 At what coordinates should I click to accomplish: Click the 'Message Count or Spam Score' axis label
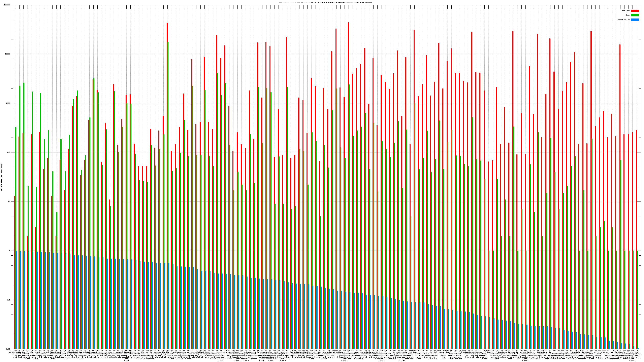coord(1,177)
